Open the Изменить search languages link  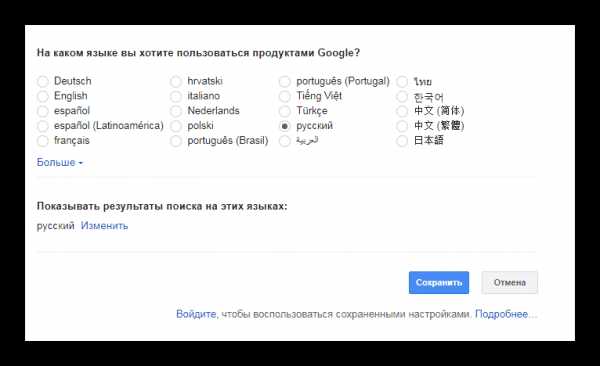click(104, 226)
